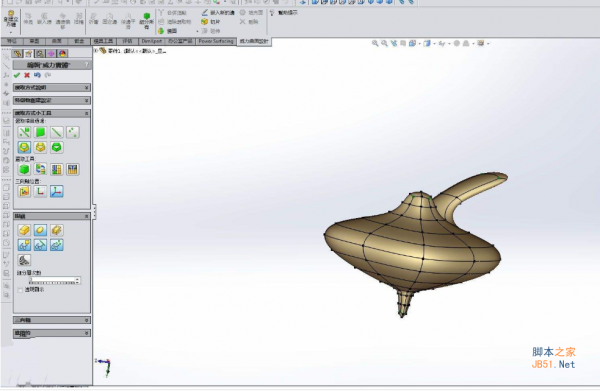Select the green face selection filter icon
This screenshot has height=391, width=600.
tap(41, 132)
